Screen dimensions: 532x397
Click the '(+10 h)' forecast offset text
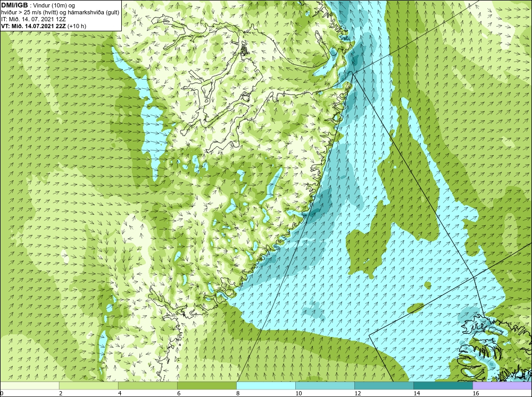click(77, 26)
